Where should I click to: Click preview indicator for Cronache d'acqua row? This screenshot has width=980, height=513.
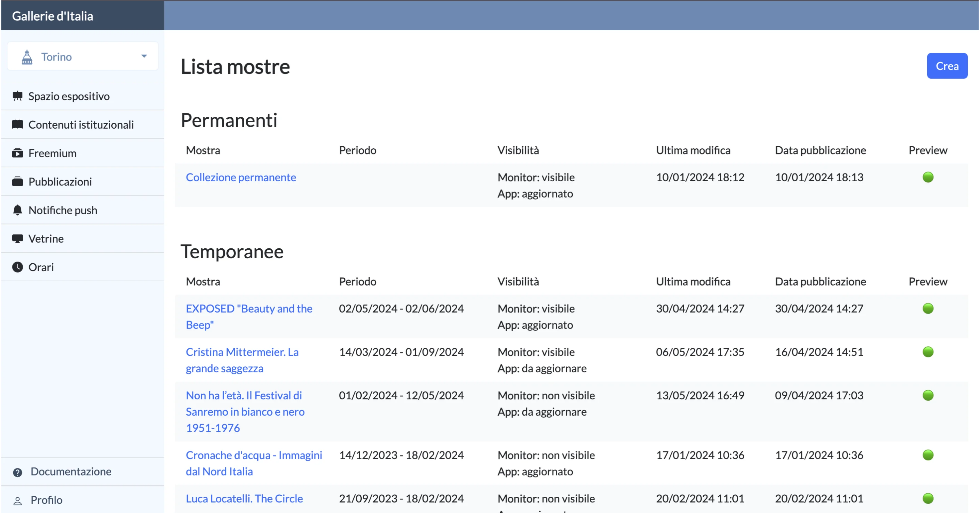928,455
